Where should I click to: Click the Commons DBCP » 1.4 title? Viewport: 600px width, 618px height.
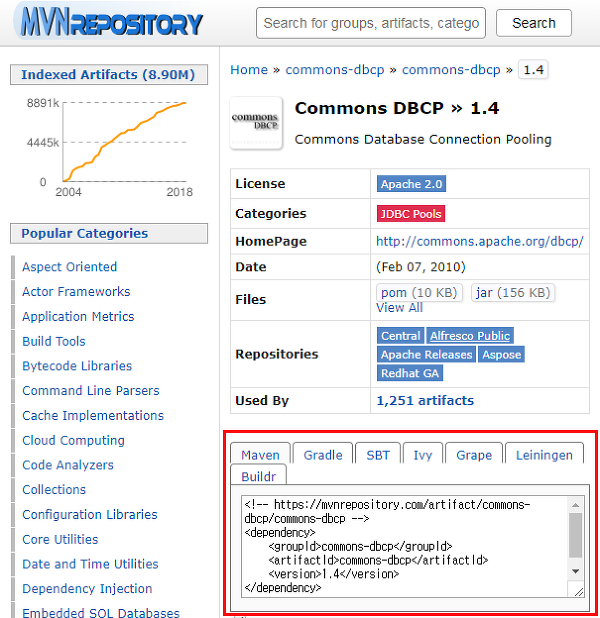397,108
